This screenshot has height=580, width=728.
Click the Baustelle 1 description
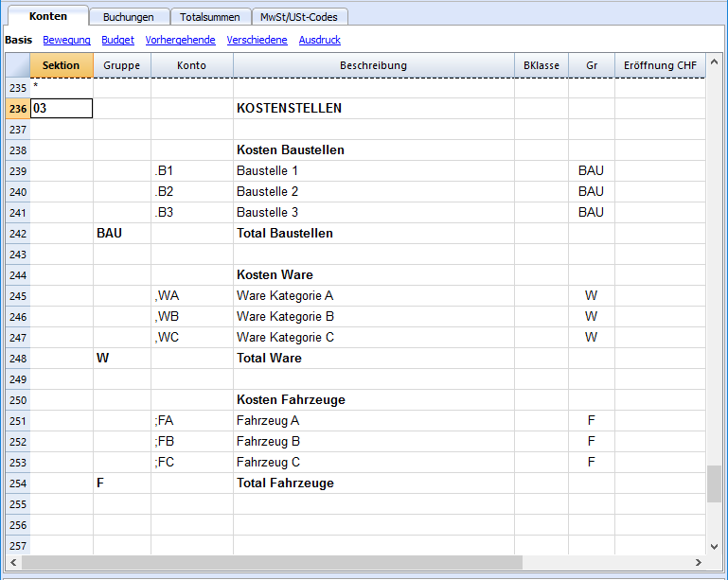pyautogui.click(x=374, y=170)
